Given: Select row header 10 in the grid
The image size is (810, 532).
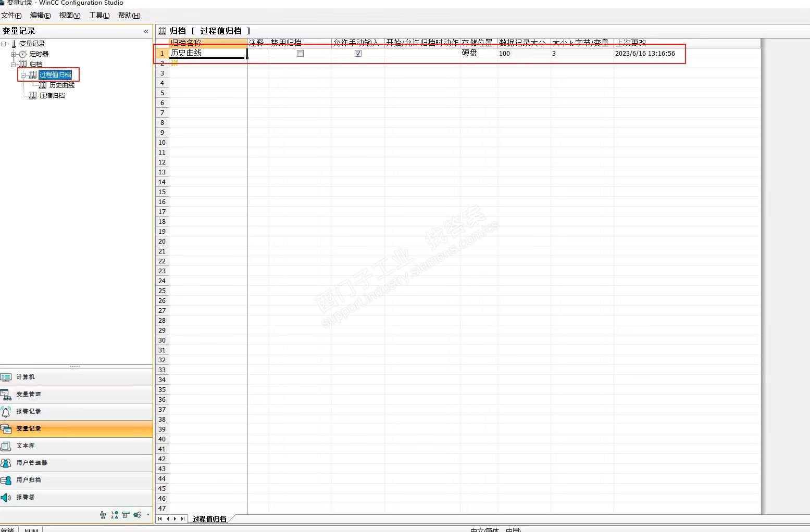Looking at the screenshot, I should click(x=162, y=142).
